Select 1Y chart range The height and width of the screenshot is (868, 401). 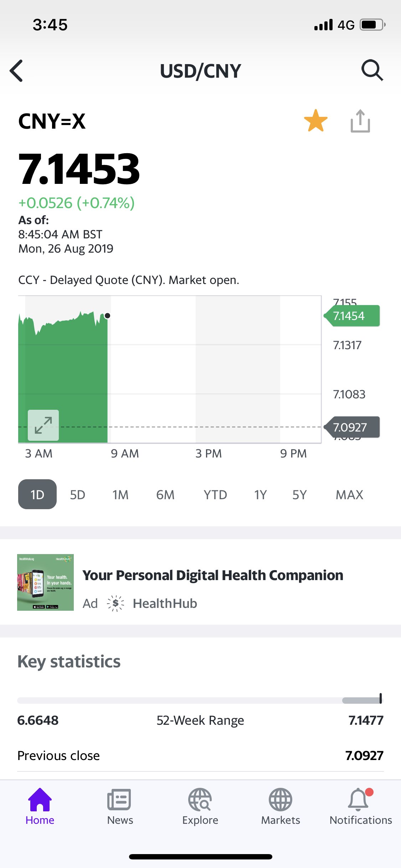click(260, 495)
